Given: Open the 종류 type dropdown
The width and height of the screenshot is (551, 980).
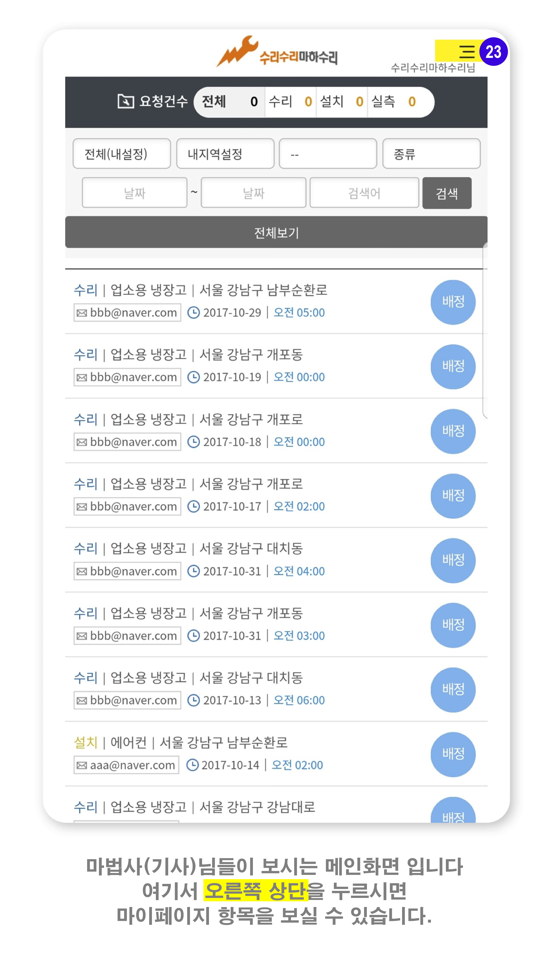Looking at the screenshot, I should pos(431,154).
